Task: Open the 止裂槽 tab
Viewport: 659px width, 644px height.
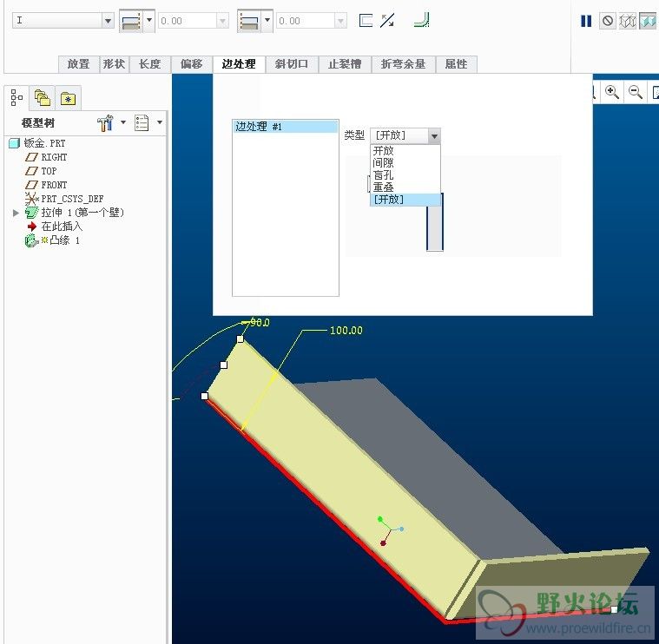Action: click(345, 64)
